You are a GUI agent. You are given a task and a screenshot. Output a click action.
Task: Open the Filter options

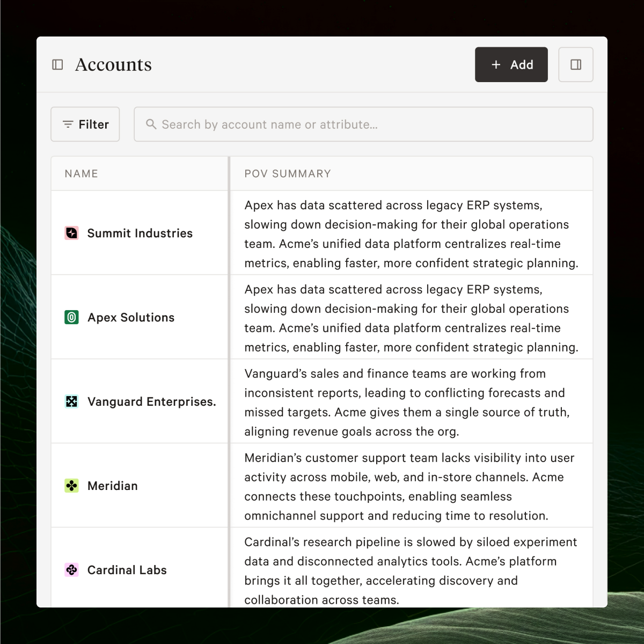[85, 124]
